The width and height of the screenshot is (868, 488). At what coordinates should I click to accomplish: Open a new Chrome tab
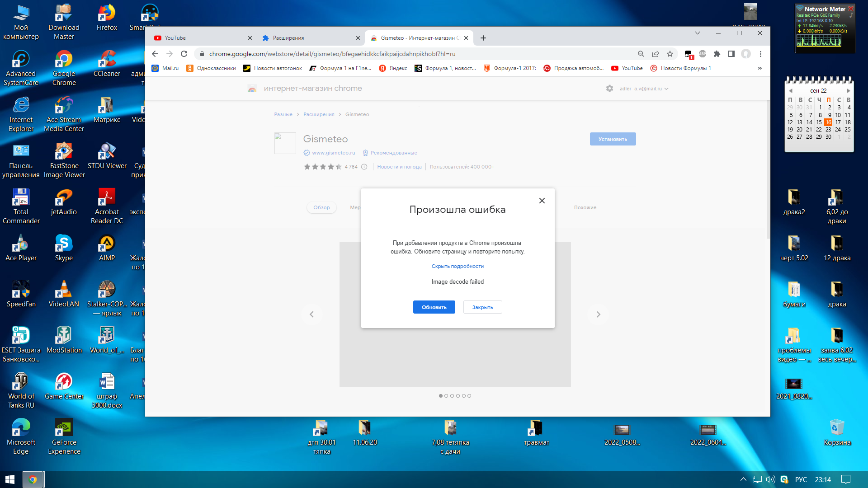483,38
